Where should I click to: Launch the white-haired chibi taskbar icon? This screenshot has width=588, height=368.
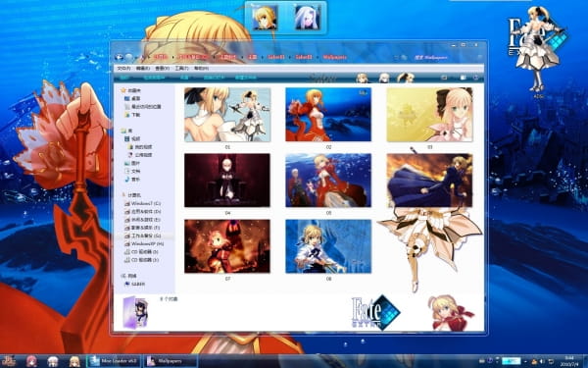53,361
